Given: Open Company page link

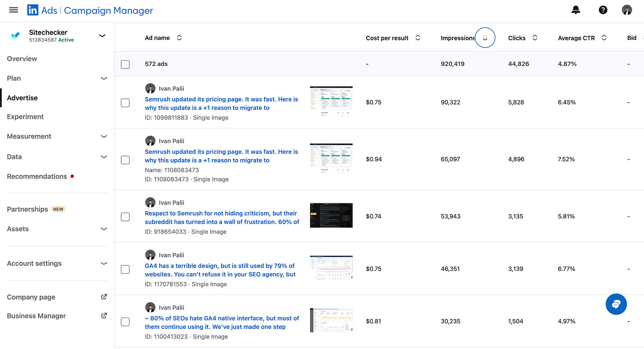Looking at the screenshot, I should (x=31, y=297).
